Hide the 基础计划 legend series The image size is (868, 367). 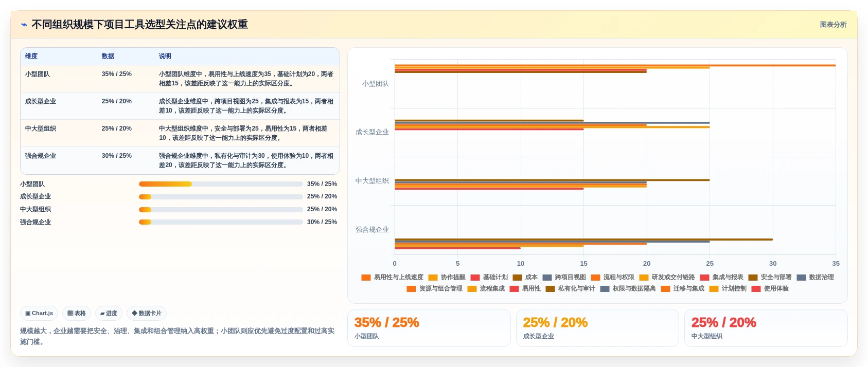pyautogui.click(x=489, y=277)
